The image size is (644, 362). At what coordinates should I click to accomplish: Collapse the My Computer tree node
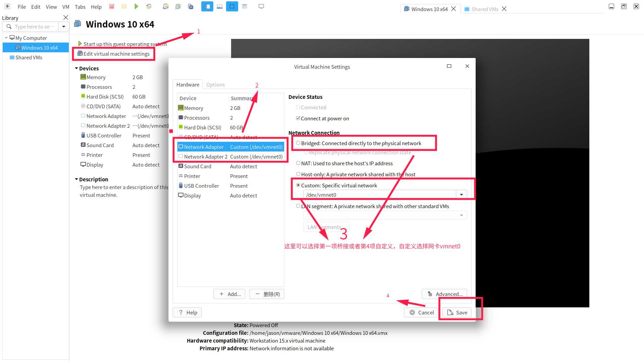tap(6, 38)
